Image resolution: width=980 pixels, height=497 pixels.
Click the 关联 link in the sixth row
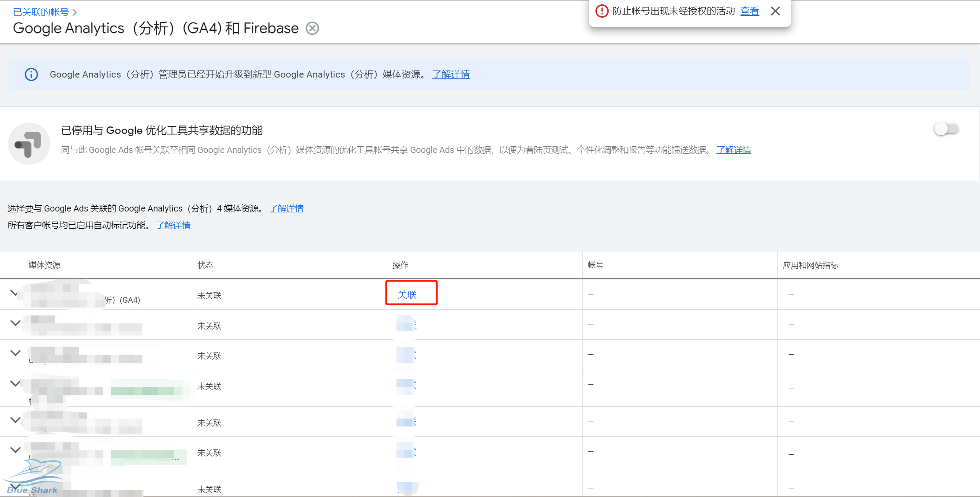coord(407,452)
